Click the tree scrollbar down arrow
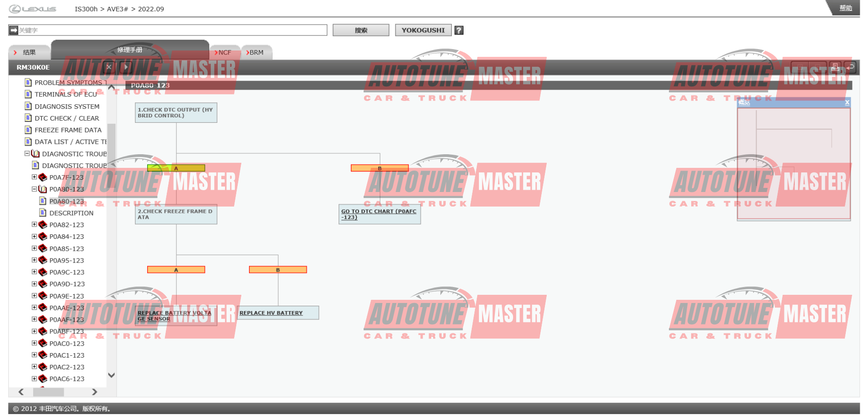The width and height of the screenshot is (868, 419). (111, 375)
